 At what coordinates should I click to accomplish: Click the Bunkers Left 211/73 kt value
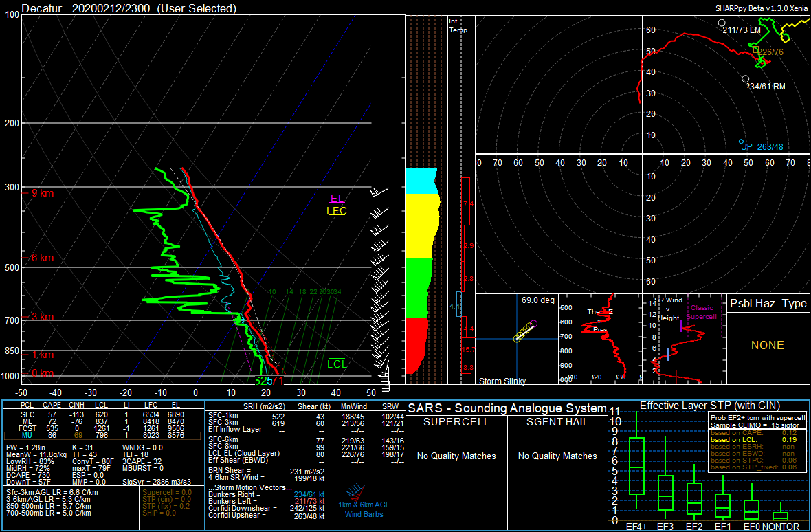pos(309,502)
